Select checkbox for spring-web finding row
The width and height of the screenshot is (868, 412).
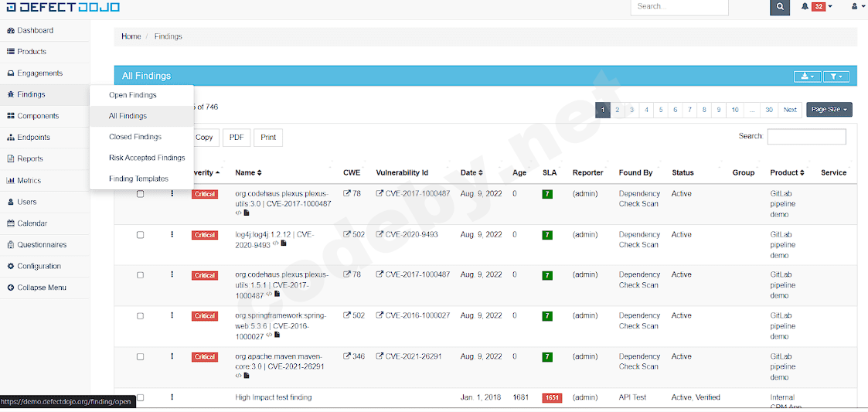point(141,316)
